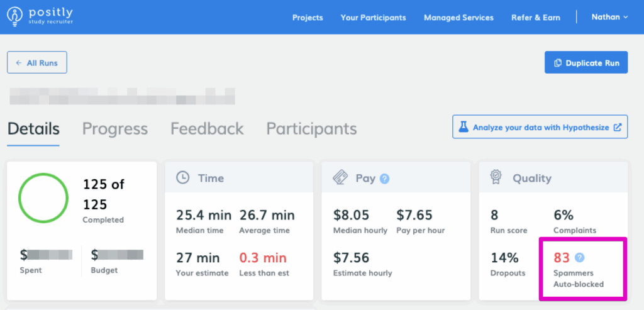Click the flask icon on Hypothesize button

click(x=464, y=127)
